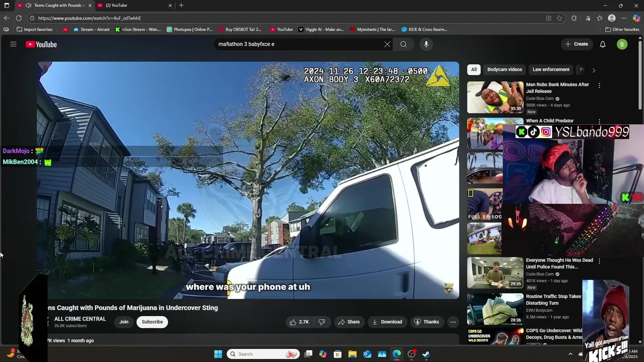Like the video with 2.7K thumbs up
The height and width of the screenshot is (362, 644).
tap(299, 322)
